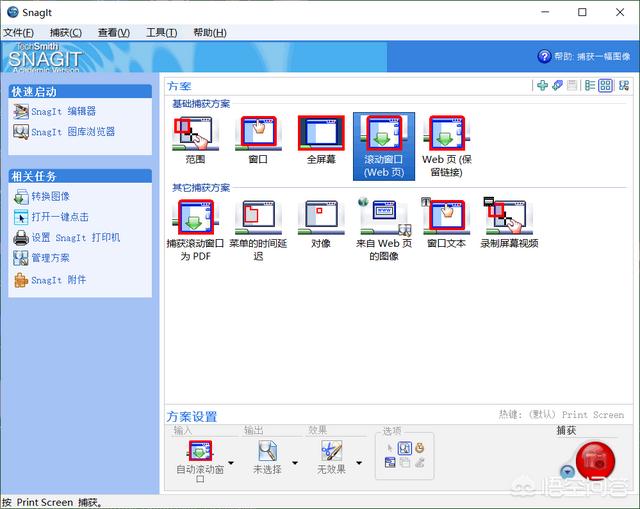Click the 转换图像 task
640x509 pixels.
(51, 196)
